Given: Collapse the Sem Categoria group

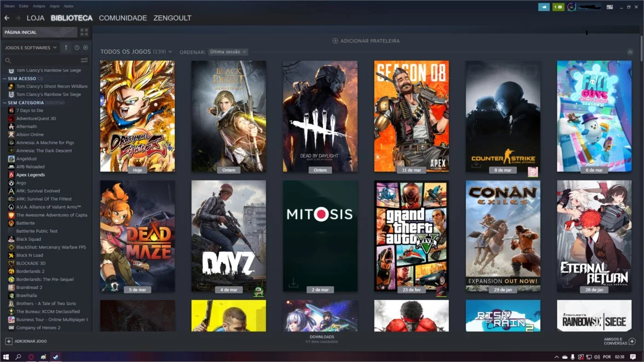Looking at the screenshot, I should tap(5, 102).
